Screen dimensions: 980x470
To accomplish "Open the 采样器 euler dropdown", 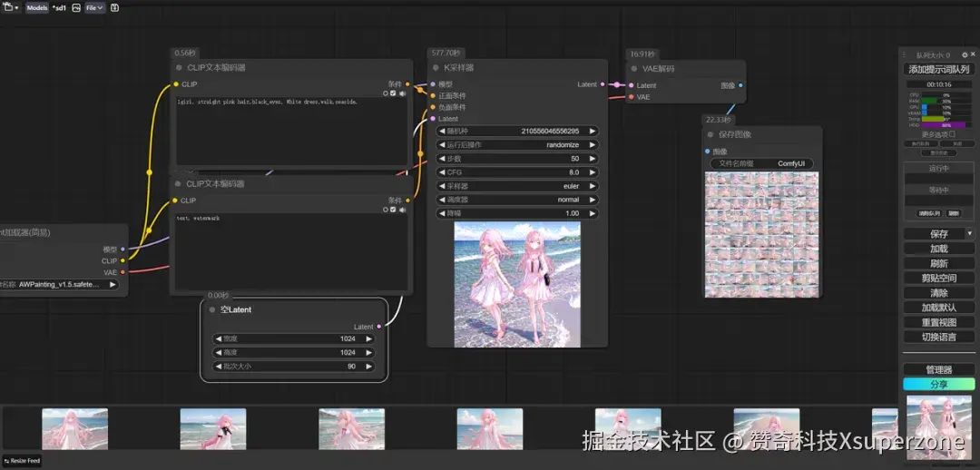I will tap(517, 186).
